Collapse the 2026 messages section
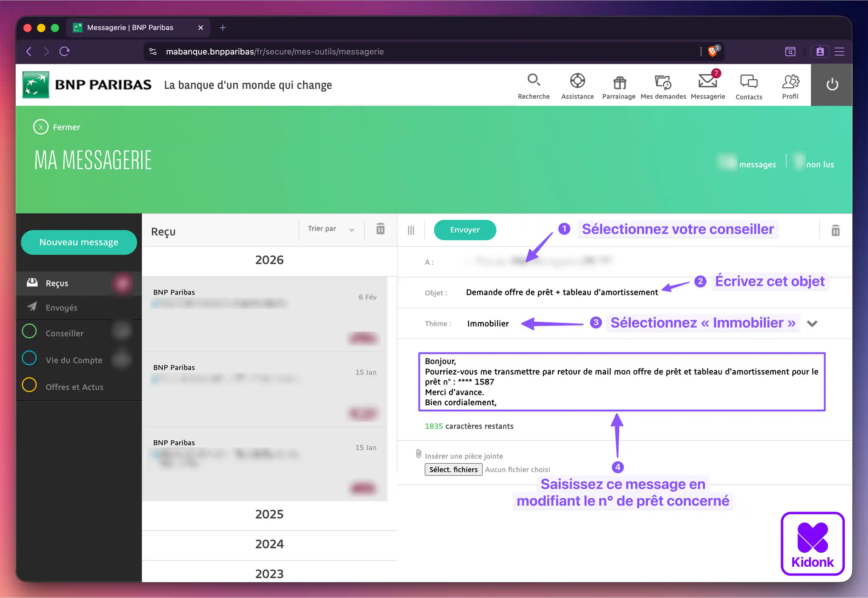Viewport: 868px width, 598px height. pyautogui.click(x=269, y=260)
